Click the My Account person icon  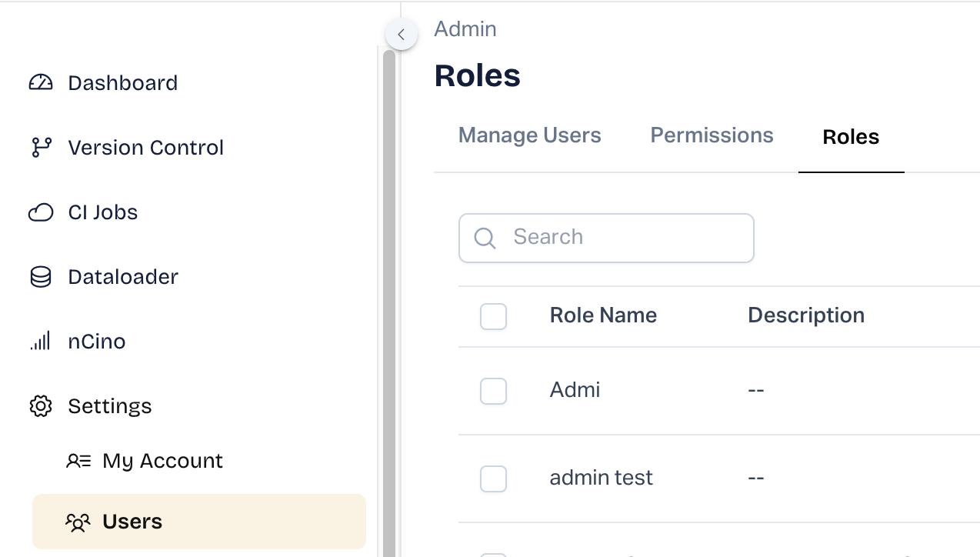pos(78,461)
